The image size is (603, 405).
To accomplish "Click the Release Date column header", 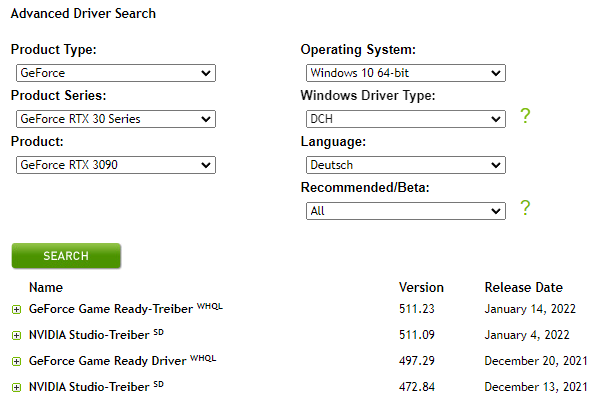I will click(523, 287).
